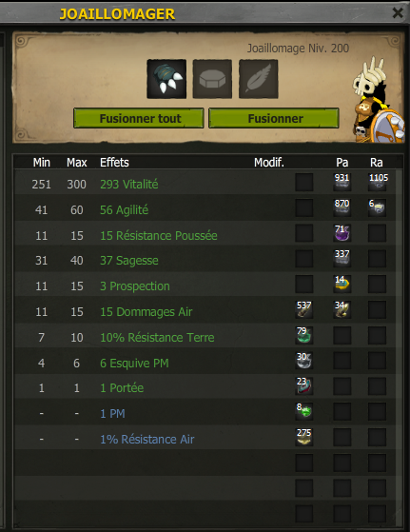Pick the Résistance Air rune numbered 275
Screen dimensions: 410x532
tap(303, 437)
